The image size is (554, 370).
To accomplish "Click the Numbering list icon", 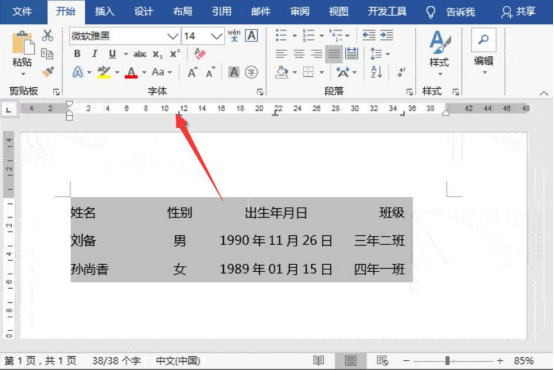I will (x=308, y=35).
